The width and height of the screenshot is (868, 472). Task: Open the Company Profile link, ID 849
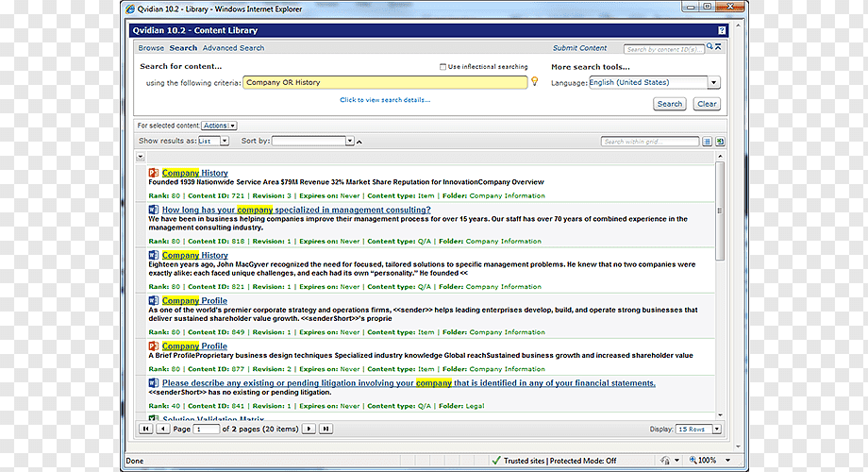[x=194, y=301]
